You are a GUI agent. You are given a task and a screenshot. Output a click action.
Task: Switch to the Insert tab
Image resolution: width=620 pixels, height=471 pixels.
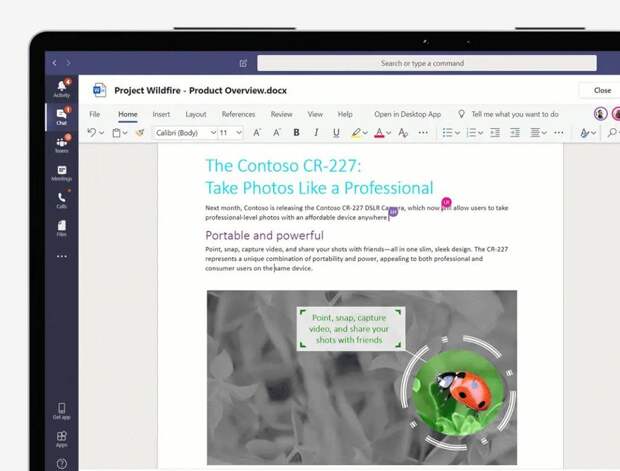161,114
